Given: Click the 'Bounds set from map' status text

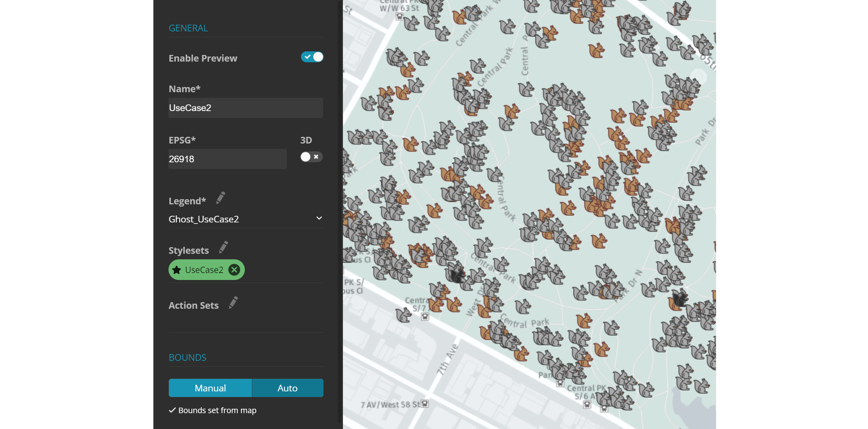Looking at the screenshot, I should pos(217,410).
